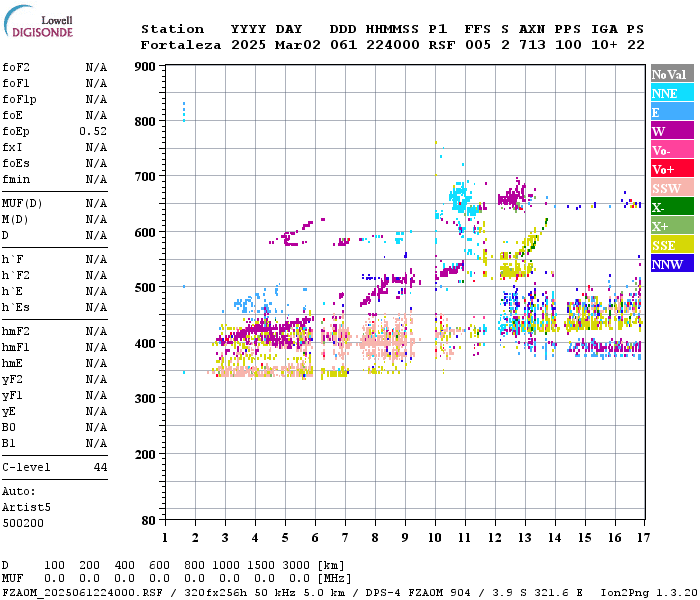
Task: Click the 10 MHz frequency axis label
Action: pos(435,538)
